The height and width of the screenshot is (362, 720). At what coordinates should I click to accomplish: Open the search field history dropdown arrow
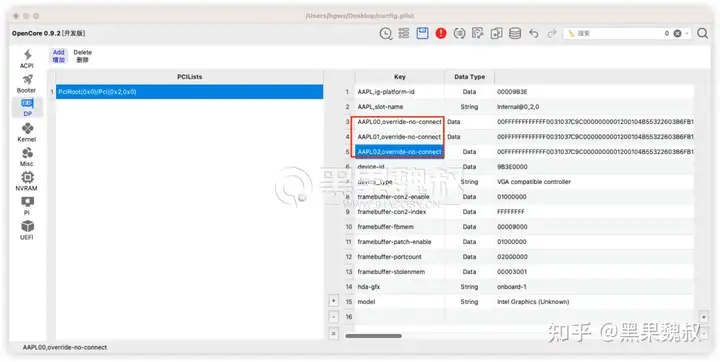687,34
